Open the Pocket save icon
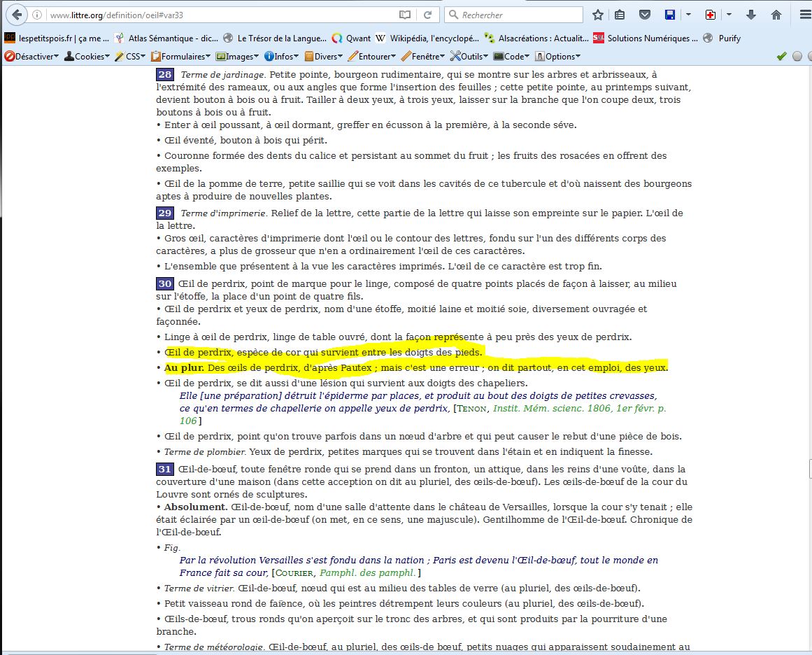Screen dimensions: 812x655 (x=646, y=15)
